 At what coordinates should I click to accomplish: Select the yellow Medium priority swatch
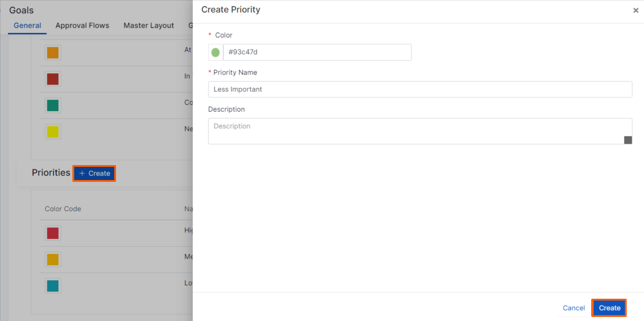click(x=53, y=260)
